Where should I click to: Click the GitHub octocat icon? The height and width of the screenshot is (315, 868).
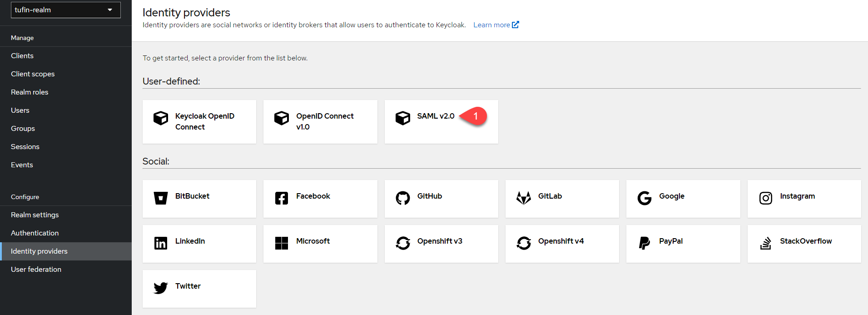click(x=402, y=198)
